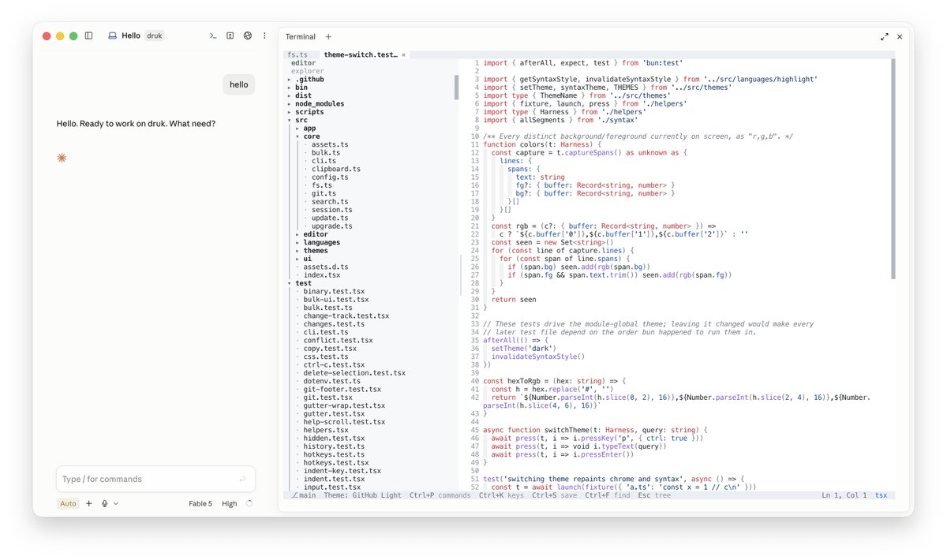Open the High effort selector
947x560 pixels.
point(229,503)
